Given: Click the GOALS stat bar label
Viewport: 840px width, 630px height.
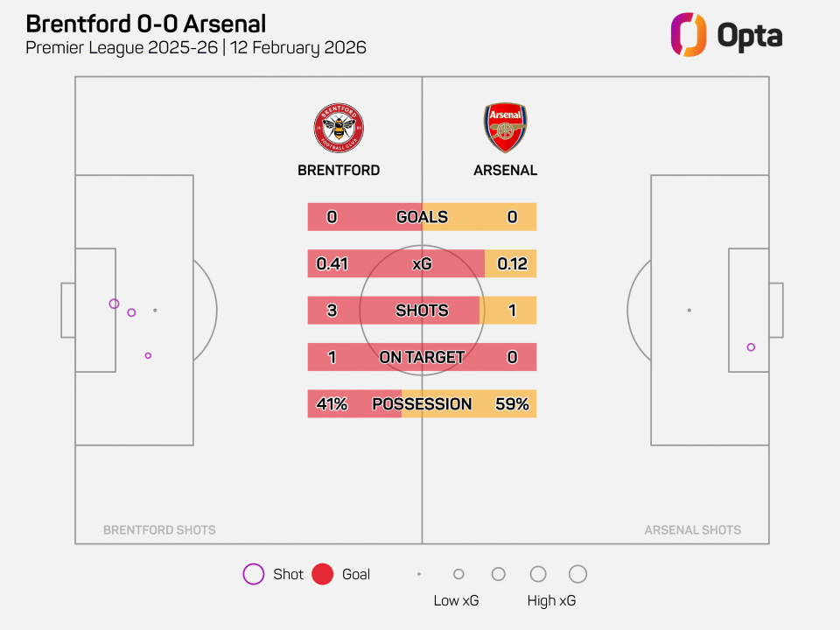Looking at the screenshot, I should click(x=422, y=217).
